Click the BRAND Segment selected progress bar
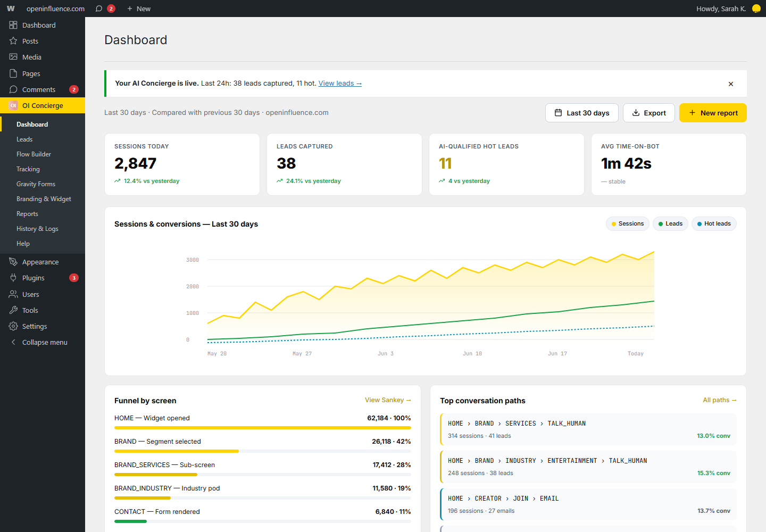Image resolution: width=766 pixels, height=532 pixels. click(x=263, y=451)
